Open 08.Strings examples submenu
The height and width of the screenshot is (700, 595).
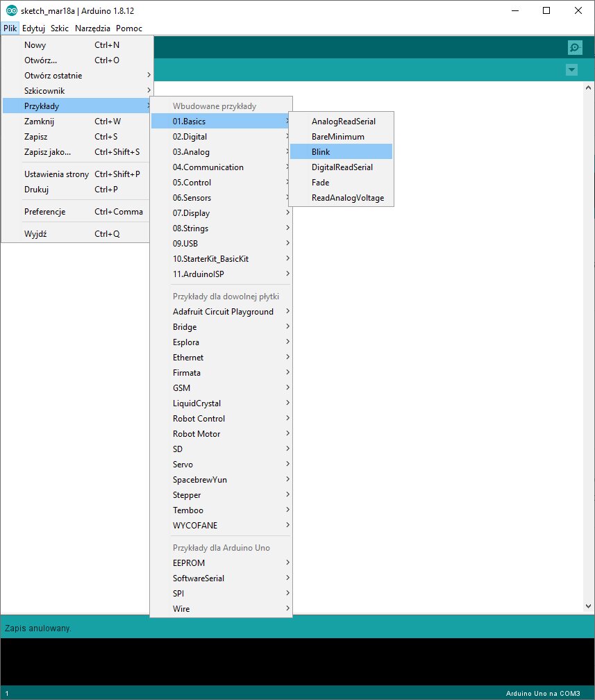(221, 228)
